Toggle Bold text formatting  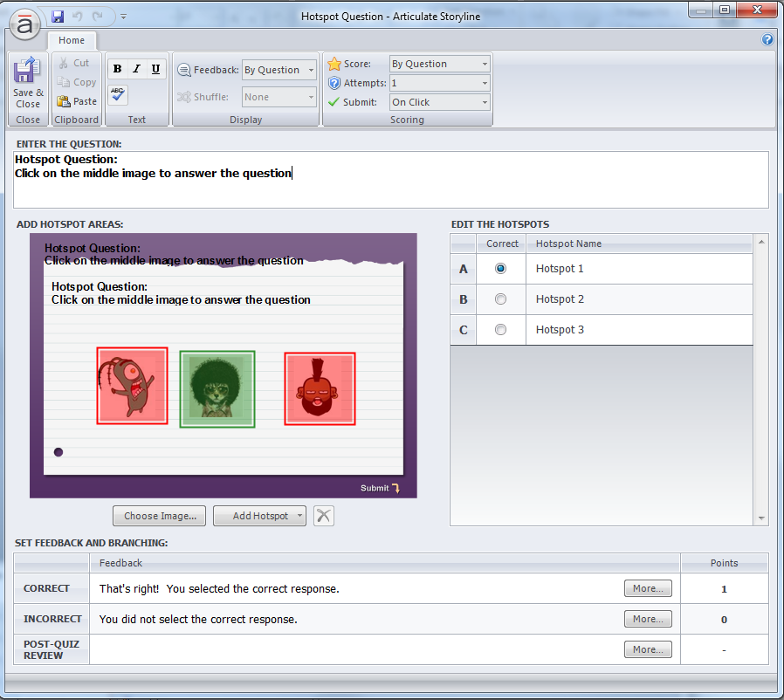117,69
